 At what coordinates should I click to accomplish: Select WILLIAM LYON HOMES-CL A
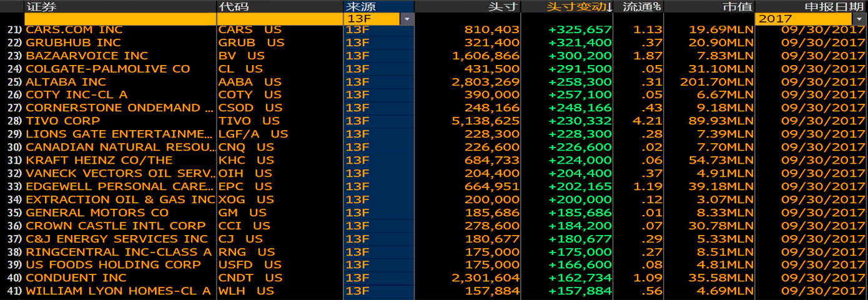click(x=119, y=291)
